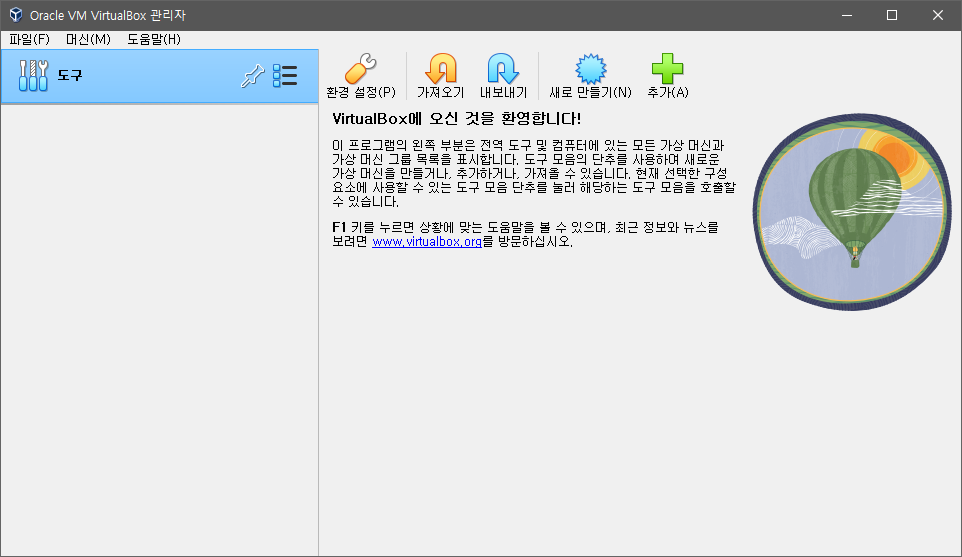Close the Oracle VM VirtualBox 관리자 window

(937, 15)
